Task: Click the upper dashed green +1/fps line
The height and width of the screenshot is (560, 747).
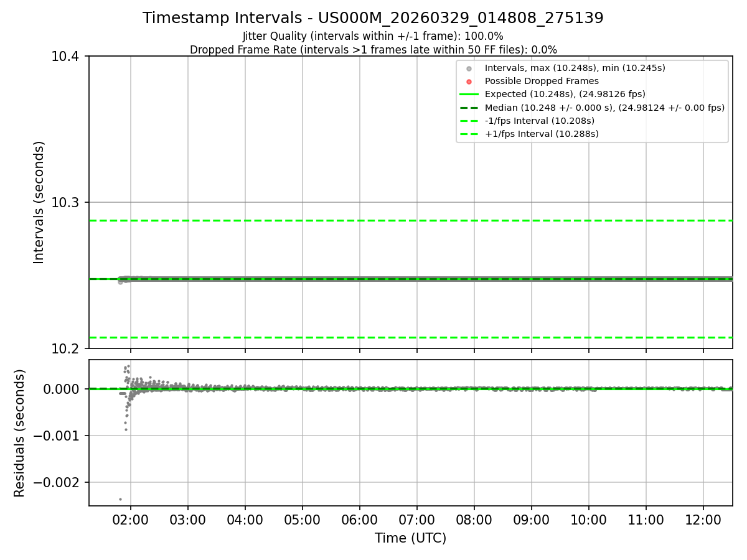Action: pyautogui.click(x=411, y=220)
